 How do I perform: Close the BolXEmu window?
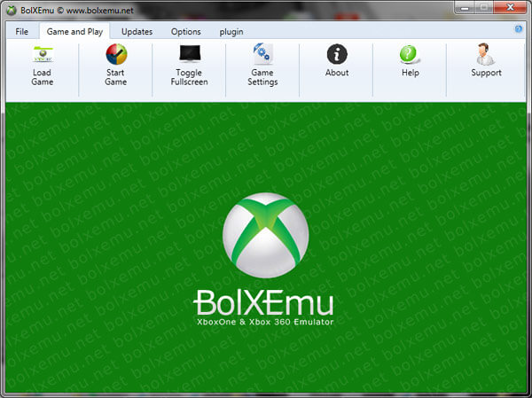pyautogui.click(x=511, y=7)
